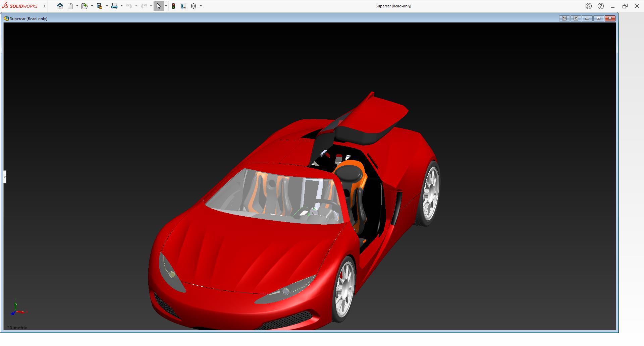Viewport: 644px width, 346px height.
Task: Expand the New document dropdown arrow
Action: (x=77, y=6)
